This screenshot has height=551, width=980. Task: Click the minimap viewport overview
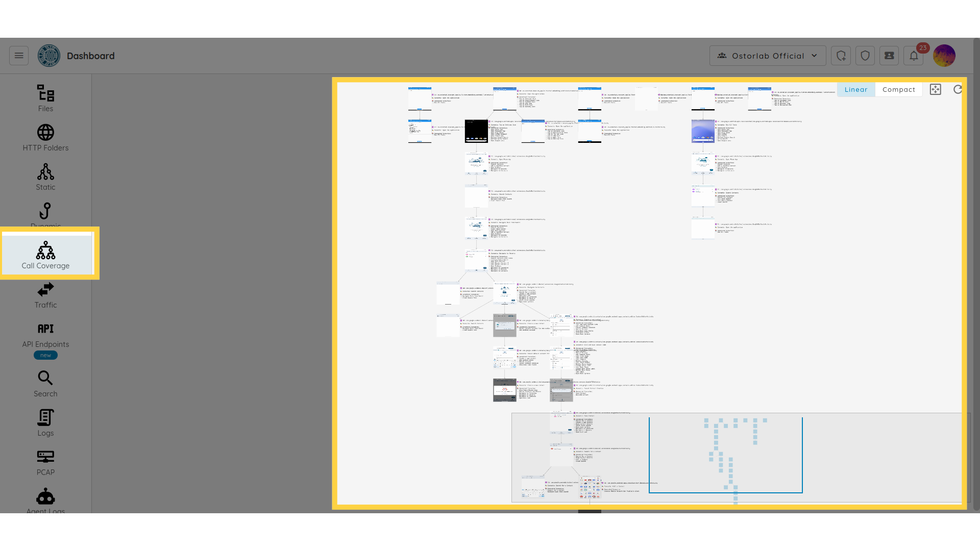tap(725, 455)
